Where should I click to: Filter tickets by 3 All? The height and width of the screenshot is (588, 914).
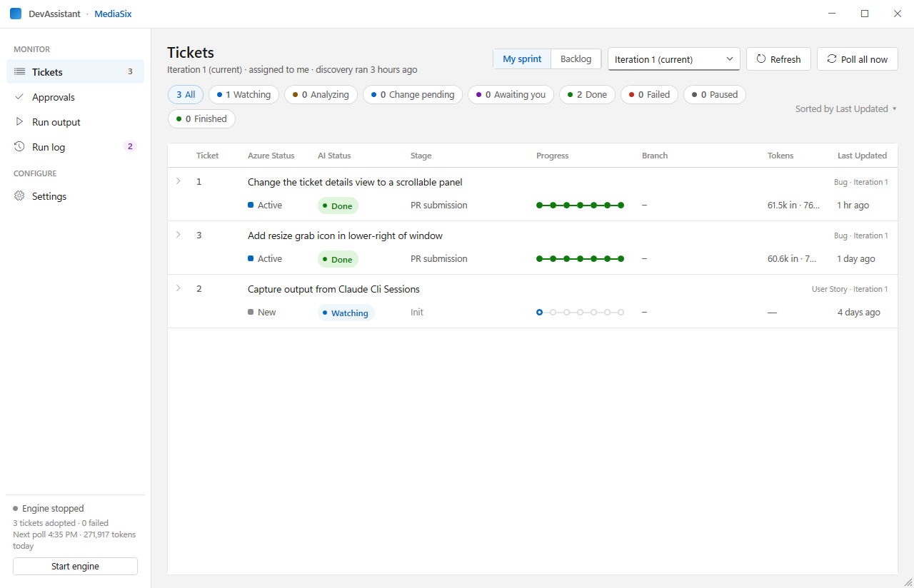186,95
